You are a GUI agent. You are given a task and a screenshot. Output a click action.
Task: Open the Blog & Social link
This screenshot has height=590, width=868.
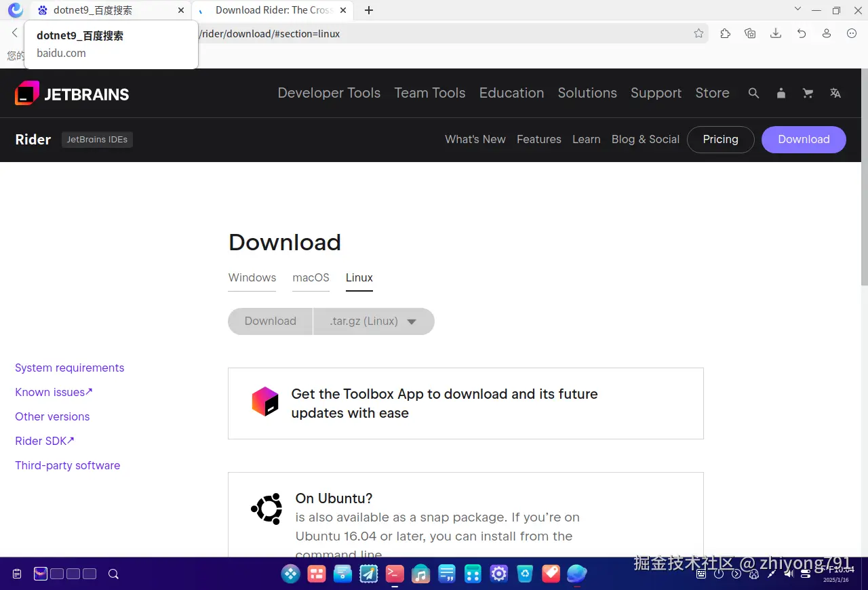(x=646, y=140)
